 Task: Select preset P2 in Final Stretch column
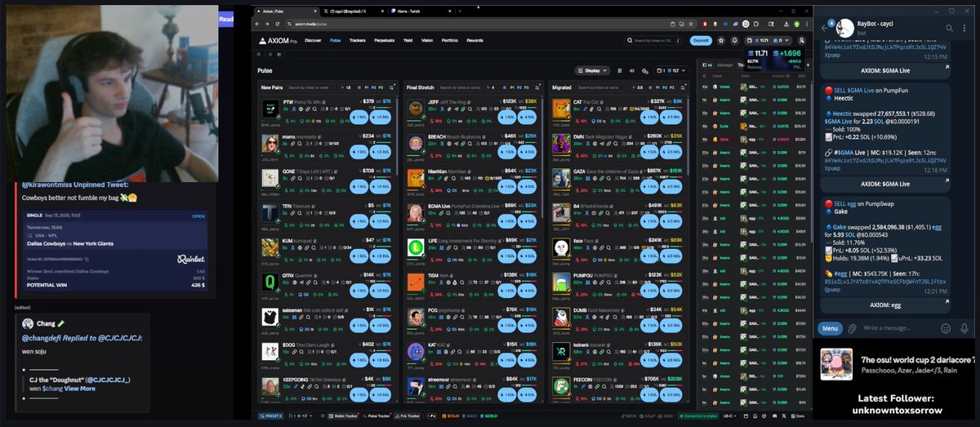coord(519,87)
